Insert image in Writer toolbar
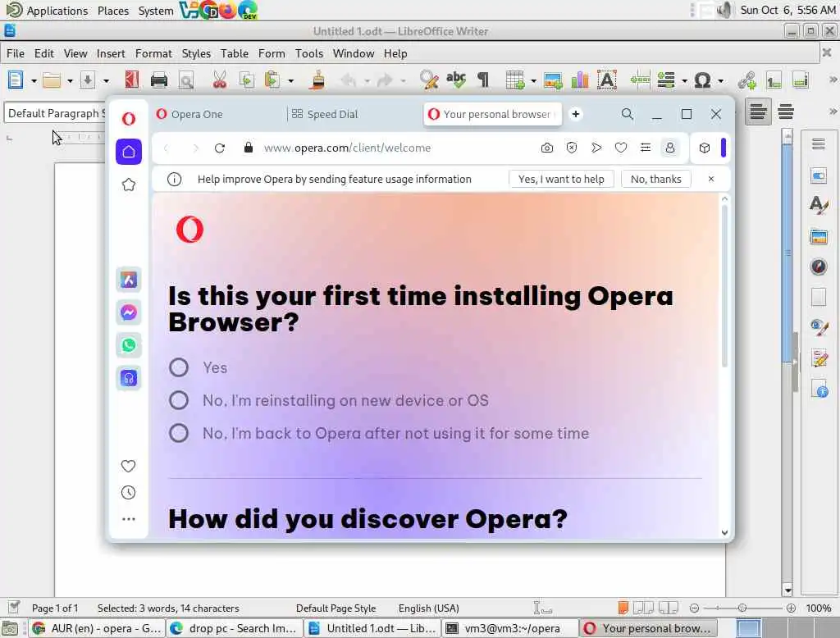Image resolution: width=840 pixels, height=638 pixels. pos(553,80)
